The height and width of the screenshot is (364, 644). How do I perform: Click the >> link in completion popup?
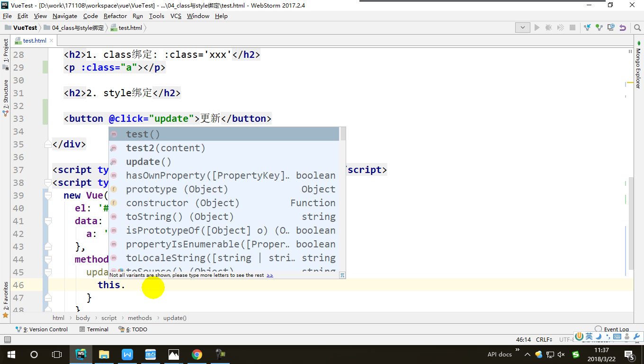(270, 275)
